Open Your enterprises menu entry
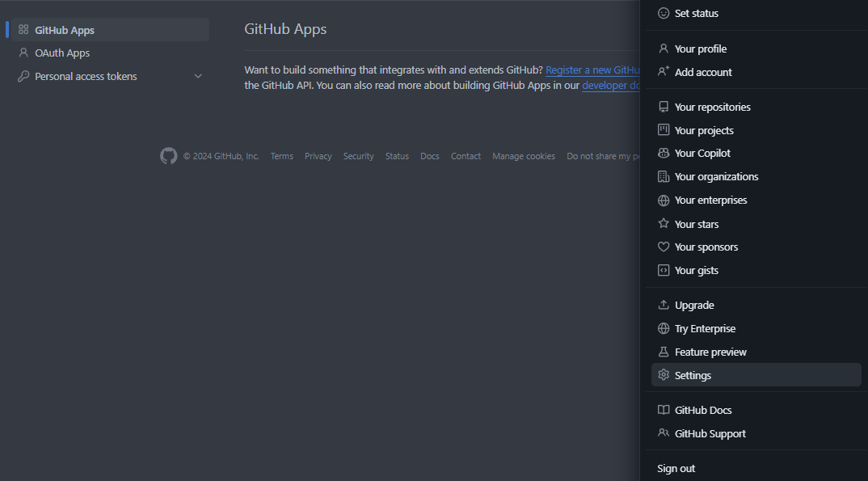The width and height of the screenshot is (868, 481). [756, 200]
